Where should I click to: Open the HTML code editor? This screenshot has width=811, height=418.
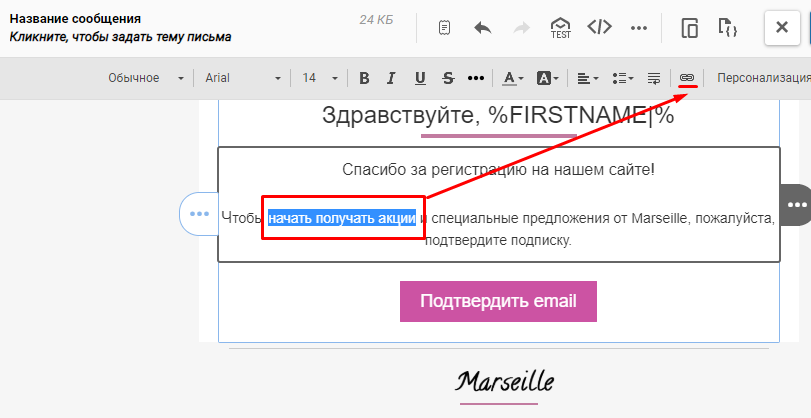599,27
